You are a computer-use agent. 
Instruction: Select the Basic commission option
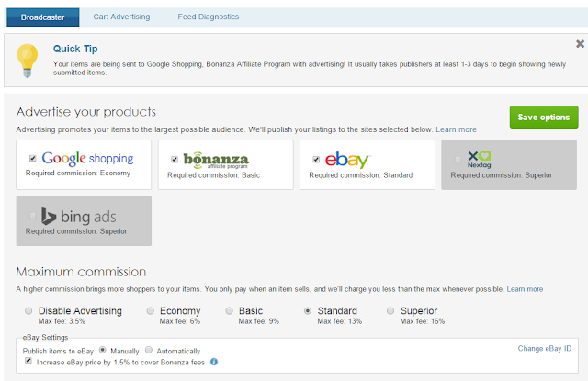click(x=229, y=310)
